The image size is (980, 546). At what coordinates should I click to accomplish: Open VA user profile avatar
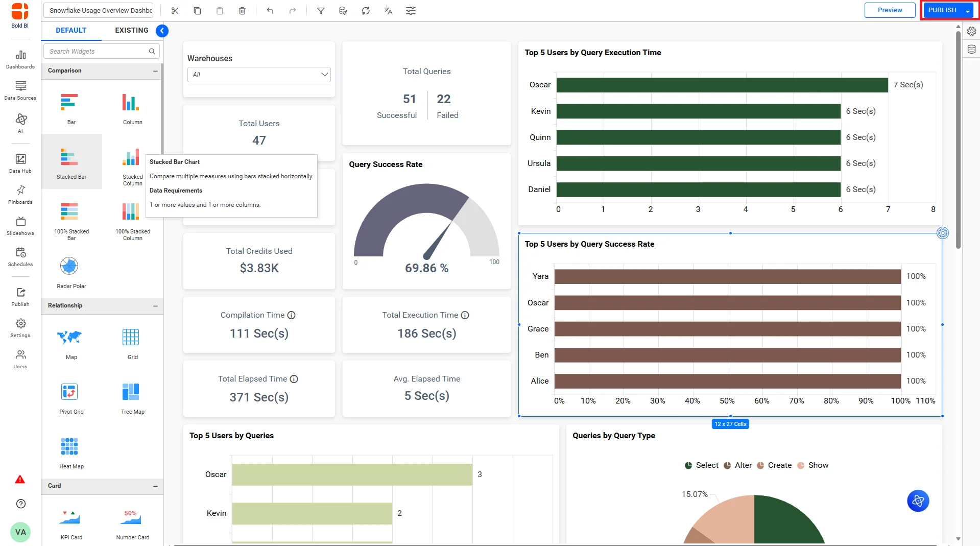20,532
